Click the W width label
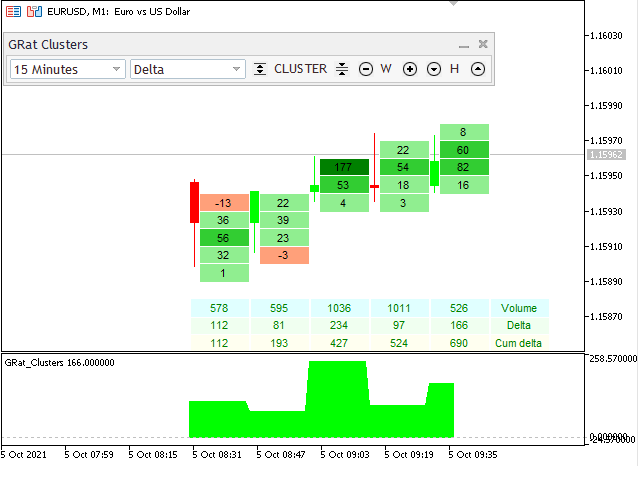The height and width of the screenshot is (480, 640). 386,69
